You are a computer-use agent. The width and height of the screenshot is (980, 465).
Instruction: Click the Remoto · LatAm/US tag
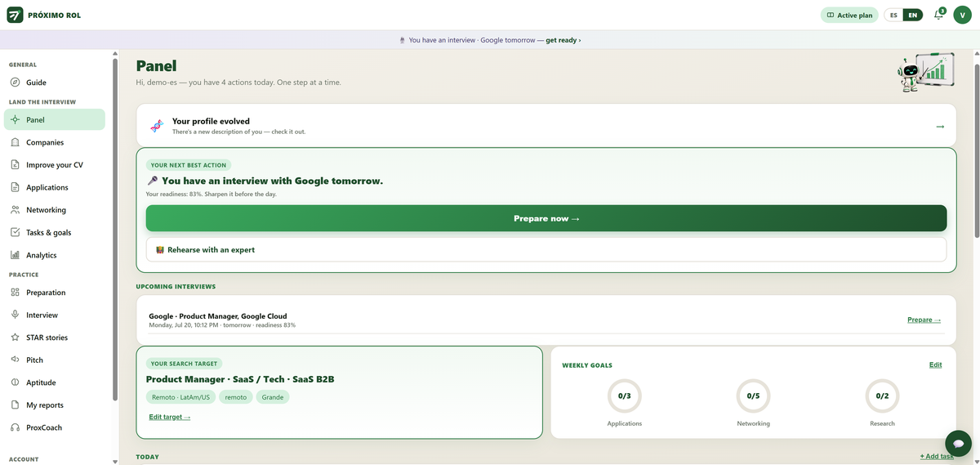181,397
